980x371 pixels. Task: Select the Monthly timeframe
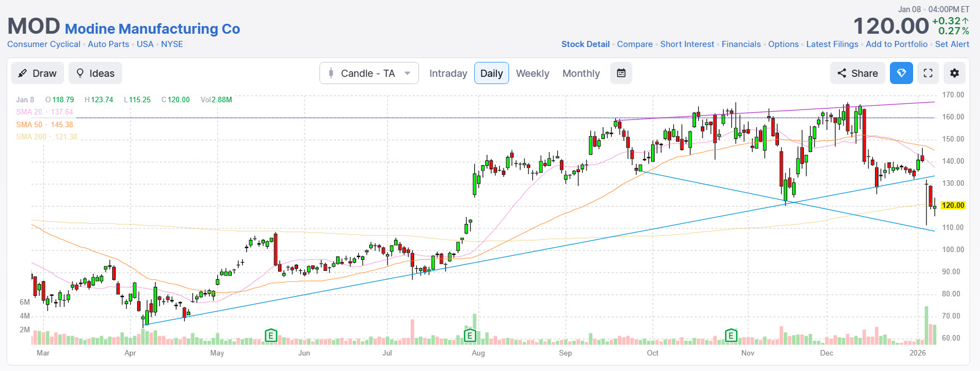(x=581, y=74)
